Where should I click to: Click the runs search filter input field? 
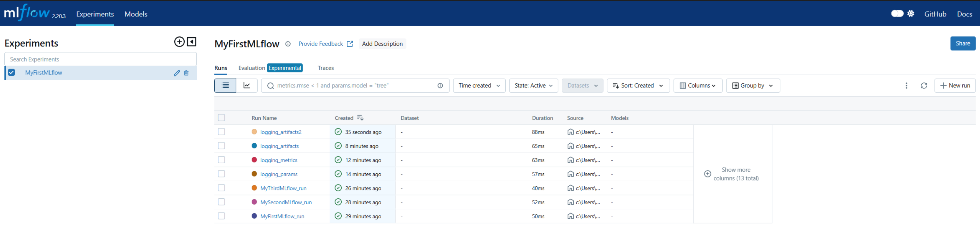tap(355, 86)
